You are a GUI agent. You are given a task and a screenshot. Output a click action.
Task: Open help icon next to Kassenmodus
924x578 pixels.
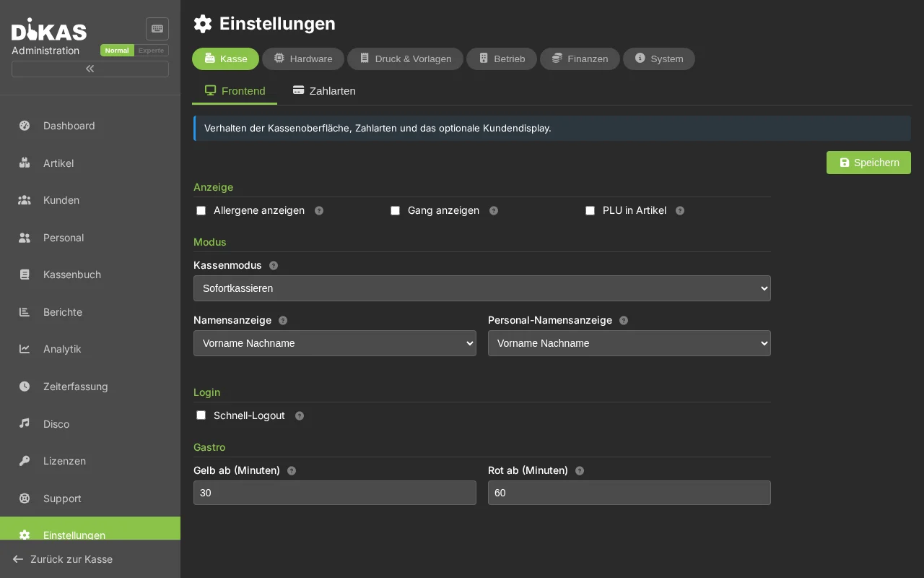[x=274, y=266]
